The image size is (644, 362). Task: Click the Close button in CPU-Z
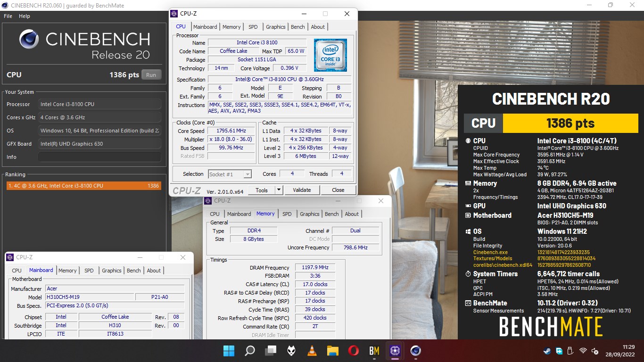tap(338, 190)
